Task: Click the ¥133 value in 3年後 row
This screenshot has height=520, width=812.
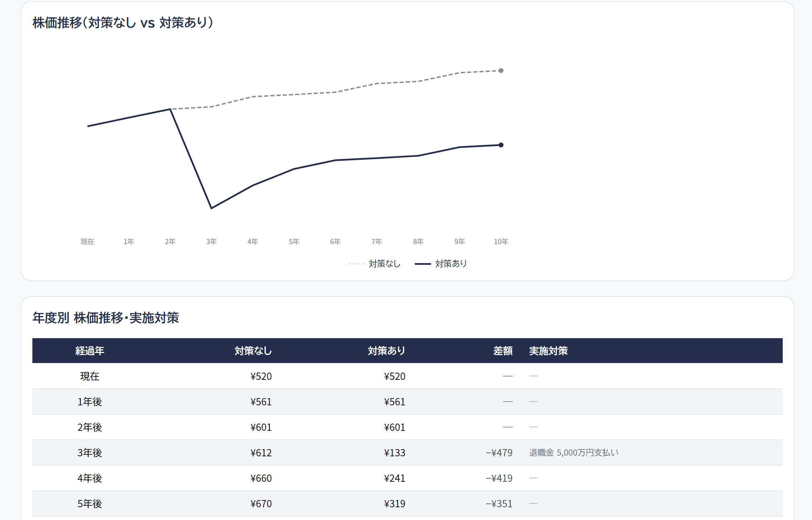Action: pos(395,453)
